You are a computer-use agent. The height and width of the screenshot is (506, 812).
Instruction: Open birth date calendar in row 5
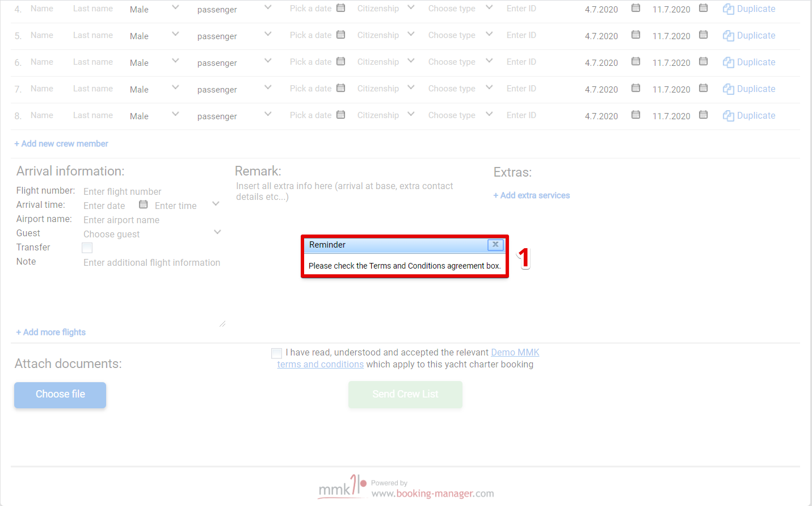340,35
